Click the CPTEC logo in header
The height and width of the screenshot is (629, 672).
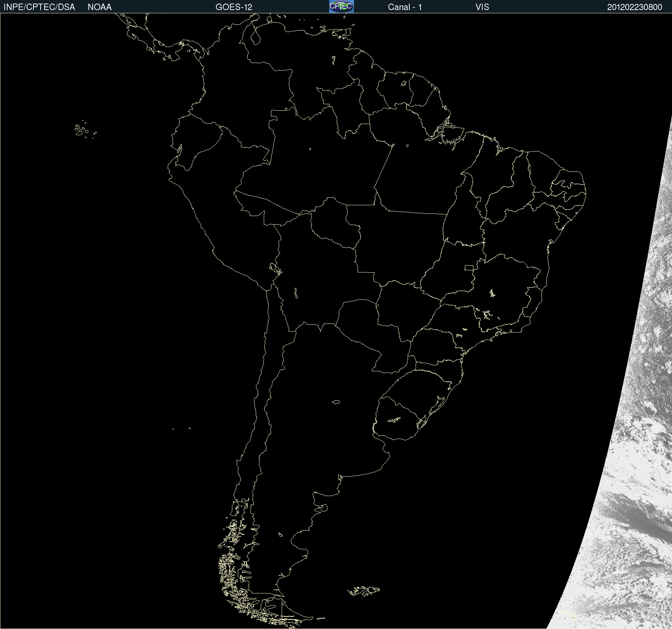coord(341,6)
